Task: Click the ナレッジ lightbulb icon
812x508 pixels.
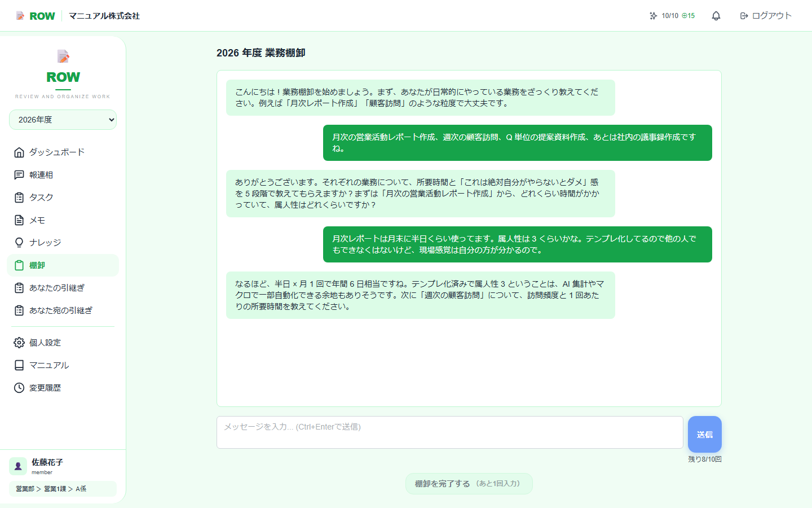Action: click(x=19, y=243)
